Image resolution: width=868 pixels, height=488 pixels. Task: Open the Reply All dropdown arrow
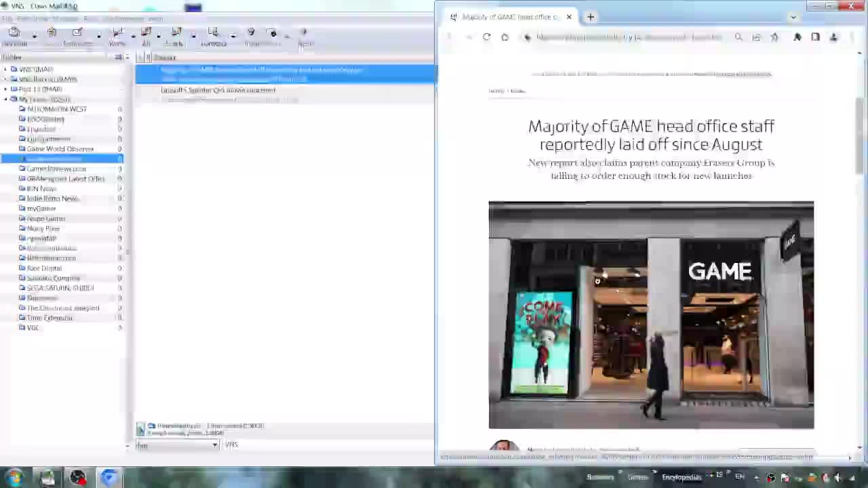[159, 36]
